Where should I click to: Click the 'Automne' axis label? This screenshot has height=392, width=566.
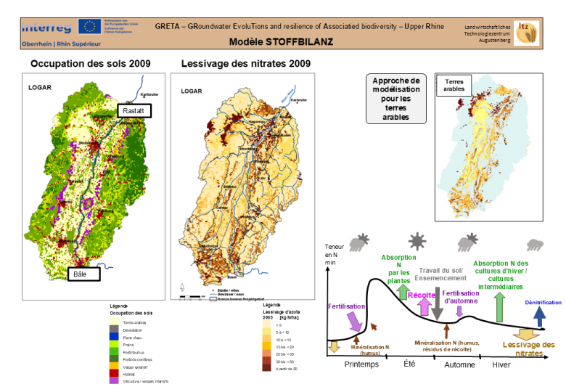click(459, 364)
